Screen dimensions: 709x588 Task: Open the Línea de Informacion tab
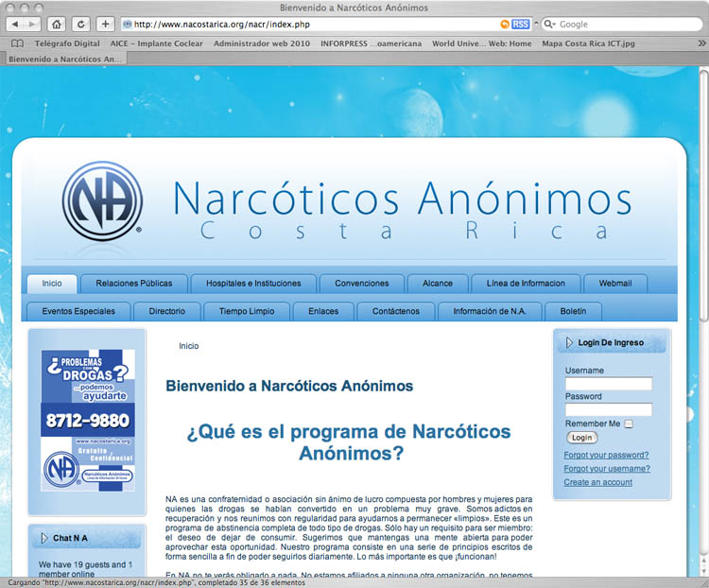(x=526, y=284)
